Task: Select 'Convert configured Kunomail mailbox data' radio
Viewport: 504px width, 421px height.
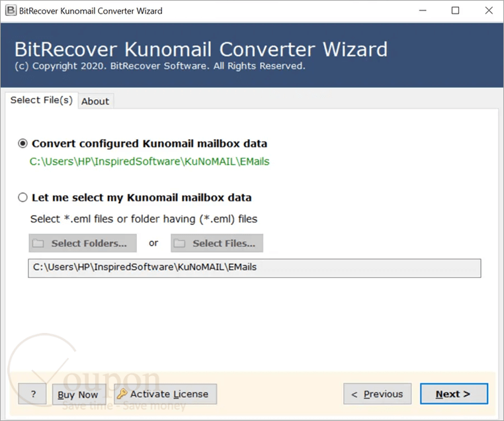Action: (x=22, y=144)
